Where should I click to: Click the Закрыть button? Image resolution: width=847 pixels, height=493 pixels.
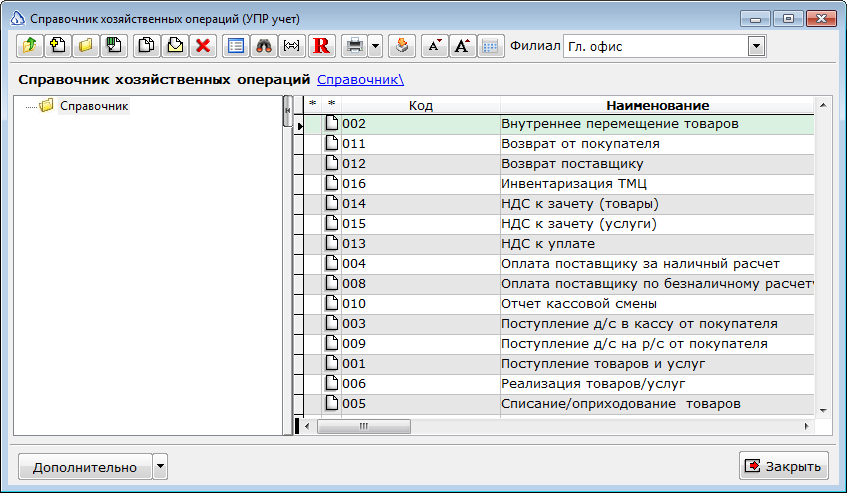point(783,466)
